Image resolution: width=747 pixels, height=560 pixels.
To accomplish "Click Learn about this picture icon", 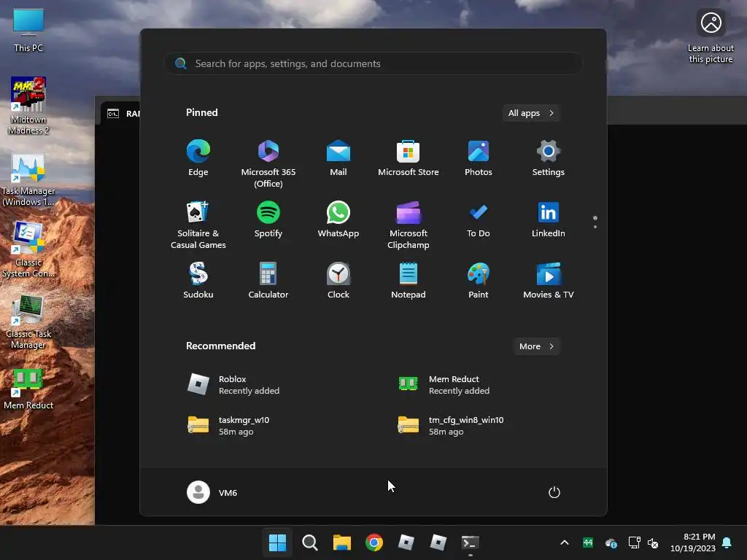I will pos(711,37).
